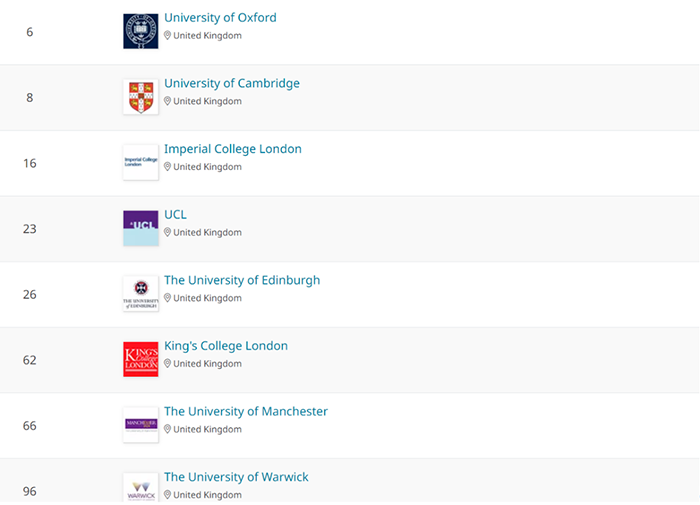This screenshot has height=505, width=700.
Task: Click the location pin under University of Oxford
Action: [168, 36]
